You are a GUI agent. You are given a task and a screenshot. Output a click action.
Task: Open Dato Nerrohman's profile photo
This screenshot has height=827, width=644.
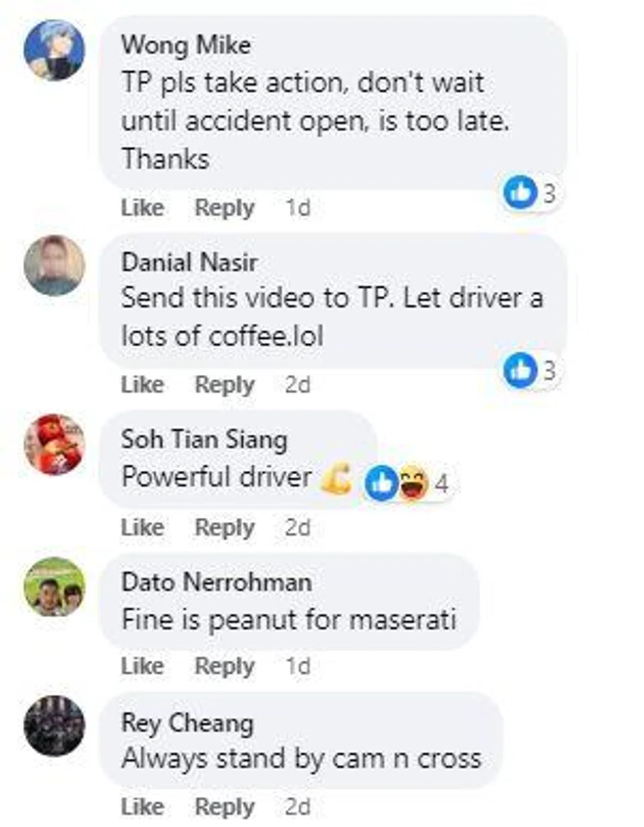(54, 587)
